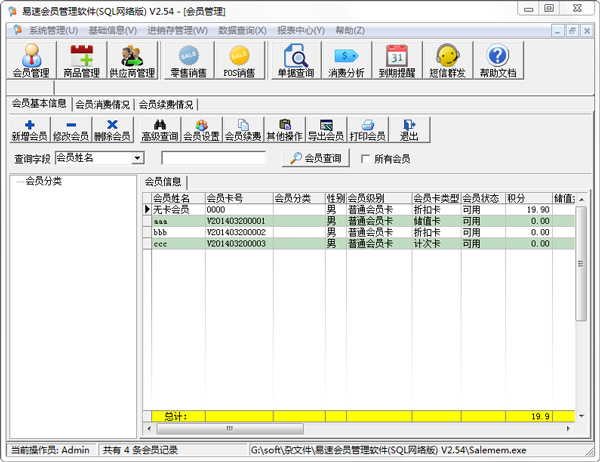This screenshot has height=462, width=600.
Task: Click 导出会员 button
Action: (326, 130)
